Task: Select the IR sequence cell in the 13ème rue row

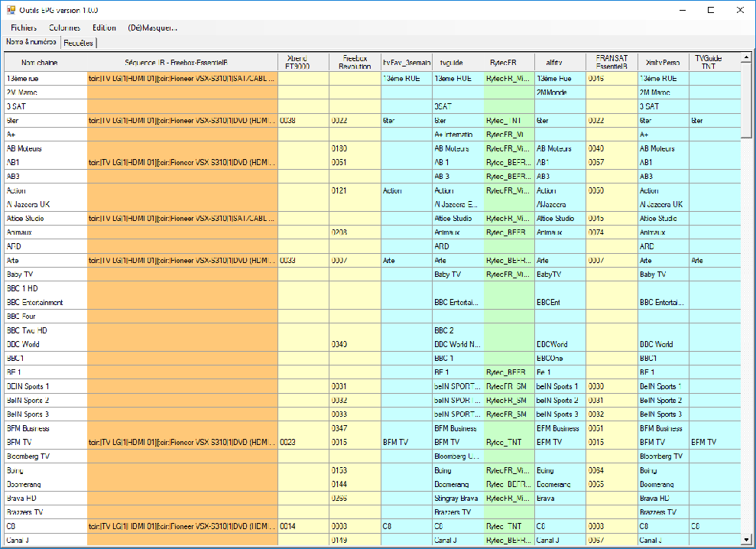Action: tap(183, 78)
